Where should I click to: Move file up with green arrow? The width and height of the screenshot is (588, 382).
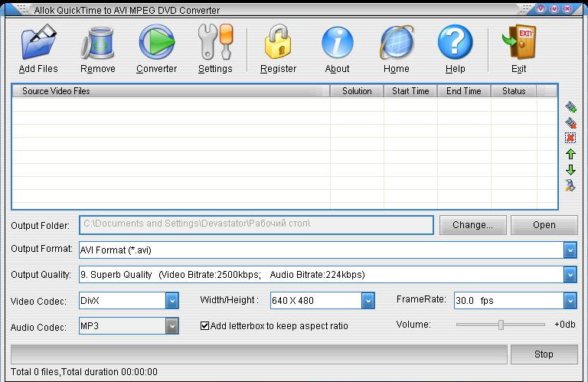[570, 154]
